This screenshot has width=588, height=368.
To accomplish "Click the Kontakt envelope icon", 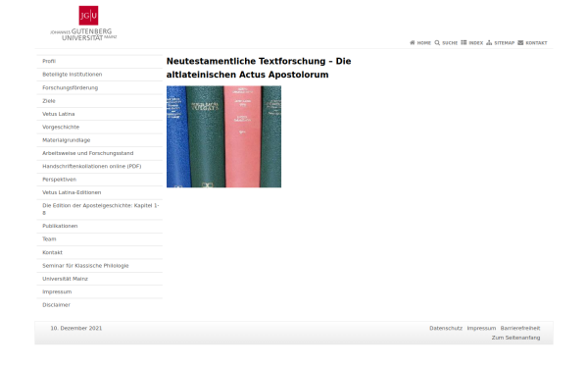I will coord(520,43).
